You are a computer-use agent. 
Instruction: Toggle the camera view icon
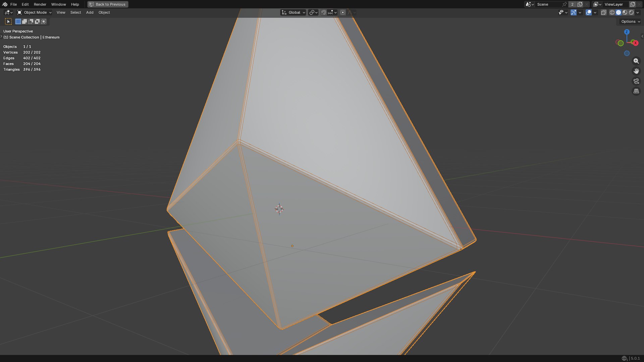click(x=636, y=81)
